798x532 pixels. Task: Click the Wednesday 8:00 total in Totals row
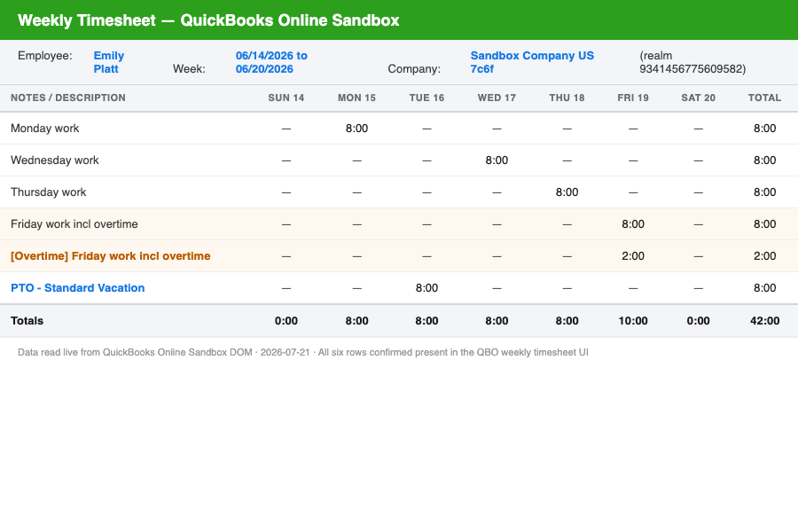click(497, 321)
